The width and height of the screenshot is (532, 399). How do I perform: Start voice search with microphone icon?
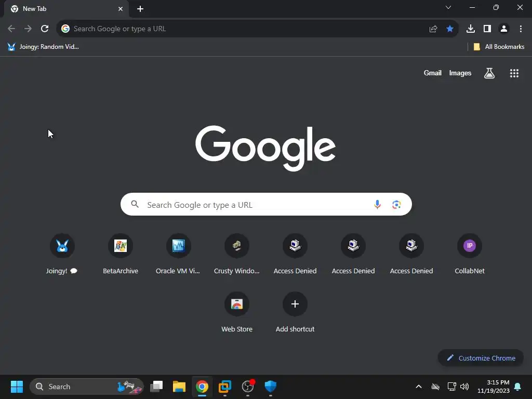[x=377, y=205]
